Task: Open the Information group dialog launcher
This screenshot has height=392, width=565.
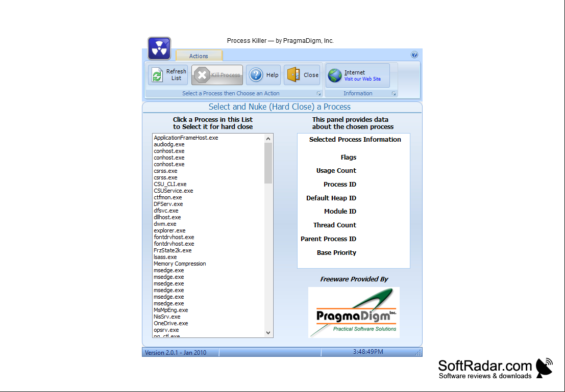Action: tap(394, 94)
